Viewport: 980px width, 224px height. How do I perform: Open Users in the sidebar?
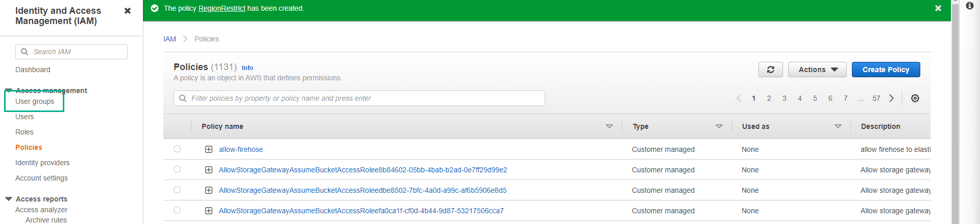24,117
